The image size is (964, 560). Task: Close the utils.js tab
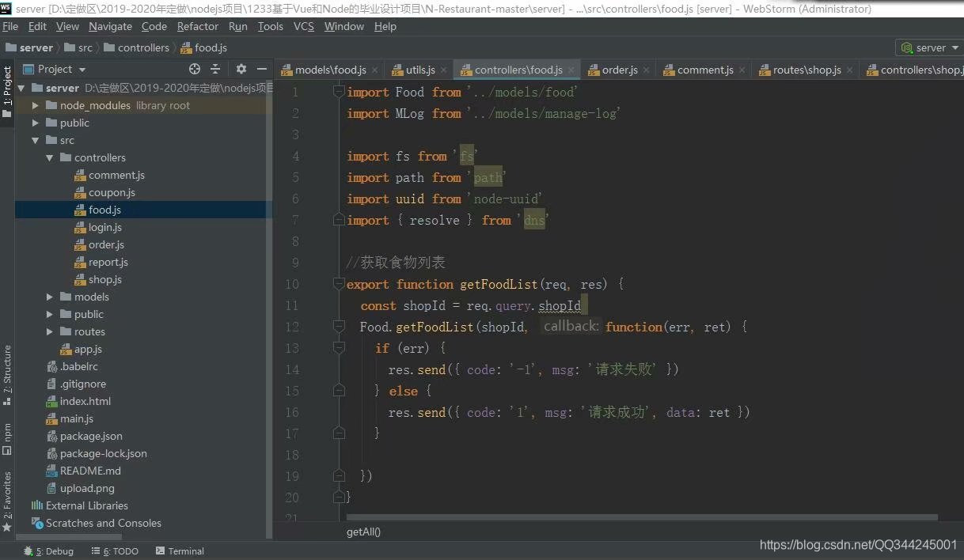[443, 70]
